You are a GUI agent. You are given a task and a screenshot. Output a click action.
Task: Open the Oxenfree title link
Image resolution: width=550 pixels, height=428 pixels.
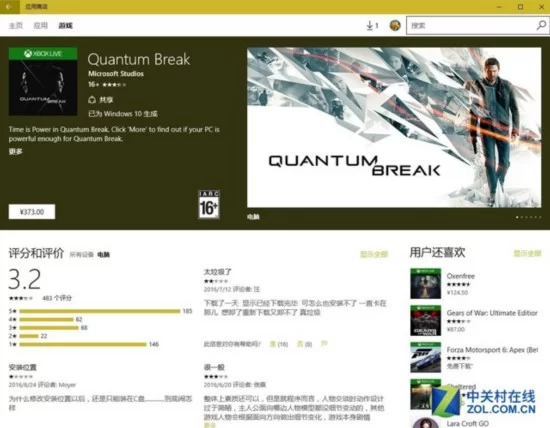pyautogui.click(x=461, y=276)
